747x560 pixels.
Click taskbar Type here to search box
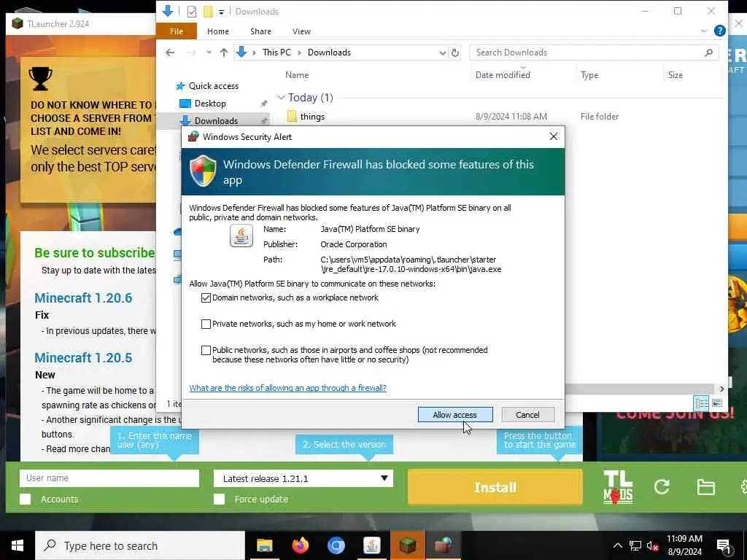[140, 545]
